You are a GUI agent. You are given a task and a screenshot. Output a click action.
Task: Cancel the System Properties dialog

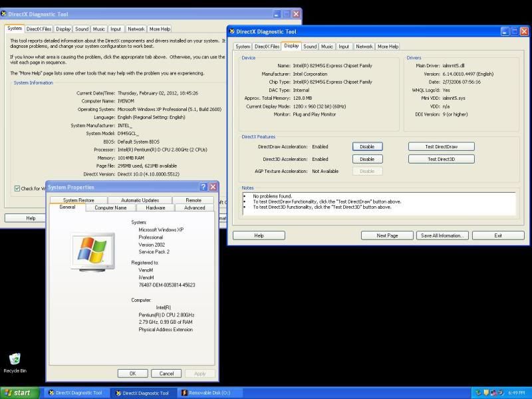(166, 374)
